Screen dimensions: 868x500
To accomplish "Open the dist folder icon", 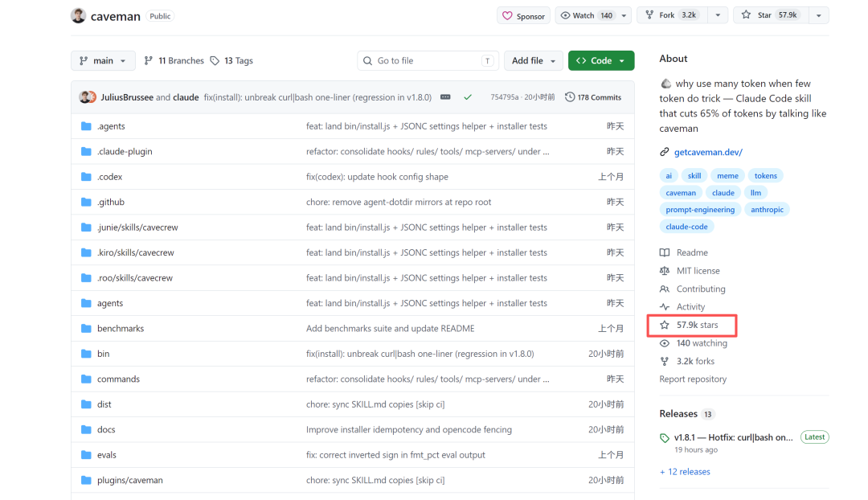I will tap(86, 404).
